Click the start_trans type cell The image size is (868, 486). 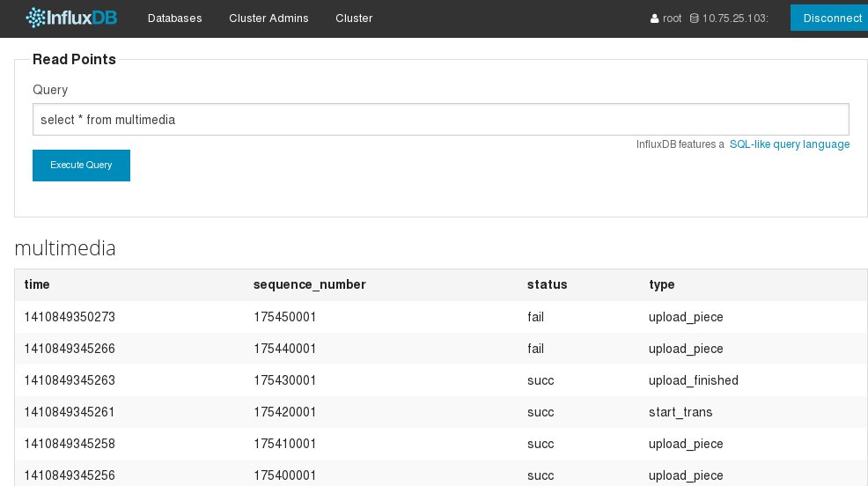pyautogui.click(x=680, y=412)
